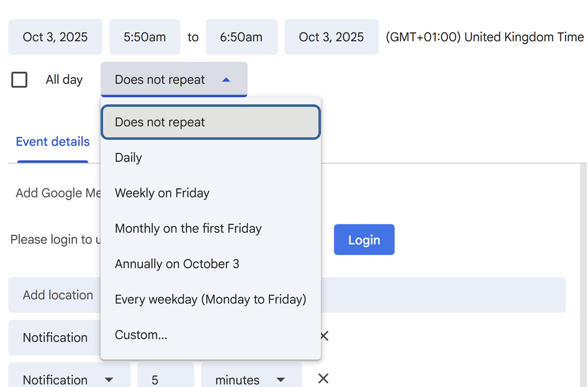The image size is (588, 387).
Task: Select Annually on October 3
Action: point(177,264)
